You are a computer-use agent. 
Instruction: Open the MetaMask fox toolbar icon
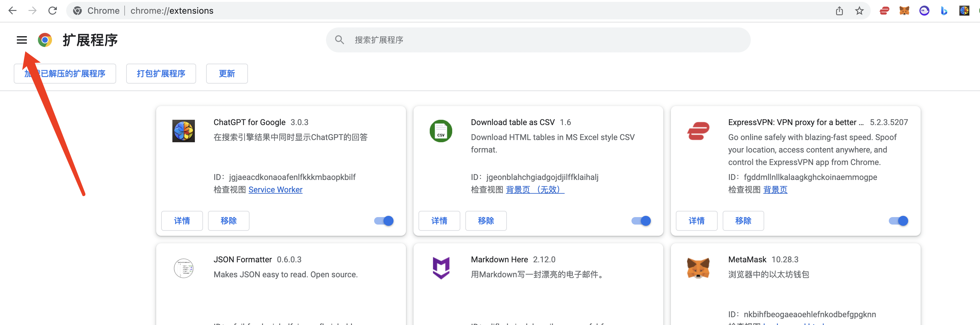click(x=904, y=11)
